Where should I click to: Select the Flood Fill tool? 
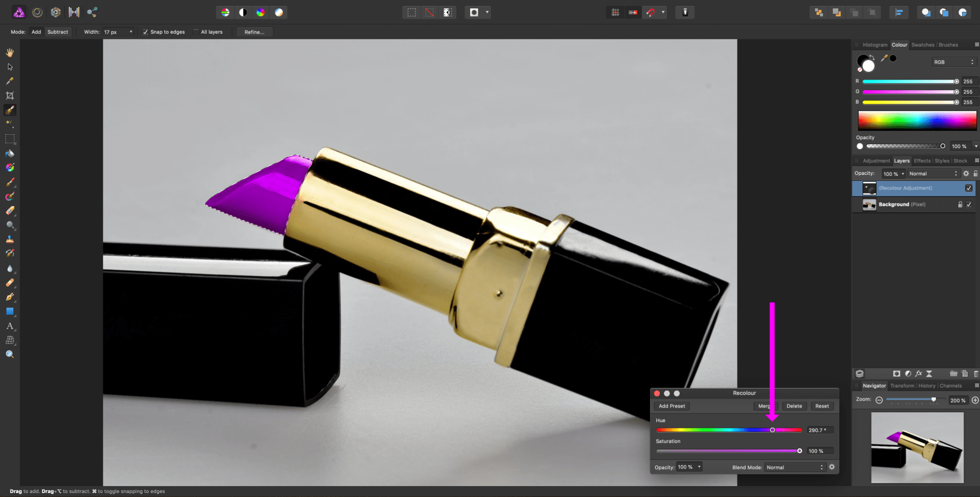[10, 154]
